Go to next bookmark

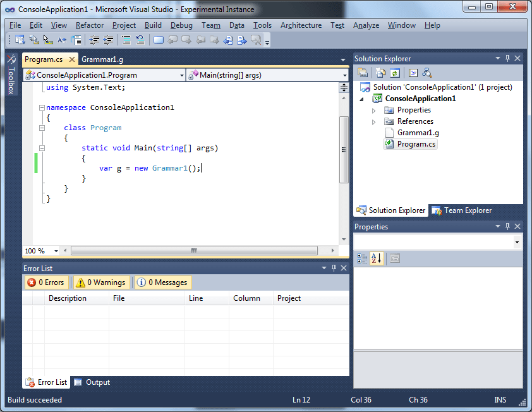(x=186, y=40)
